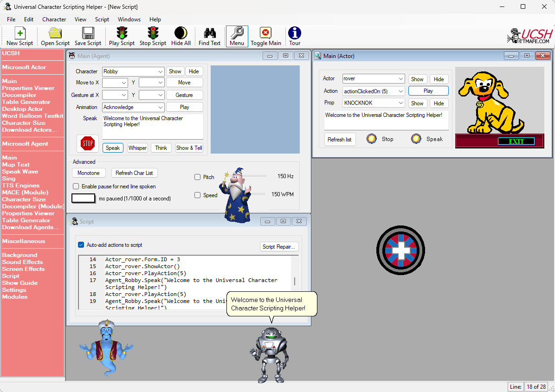555x392 pixels.
Task: Click the Whisper button
Action: tap(137, 148)
